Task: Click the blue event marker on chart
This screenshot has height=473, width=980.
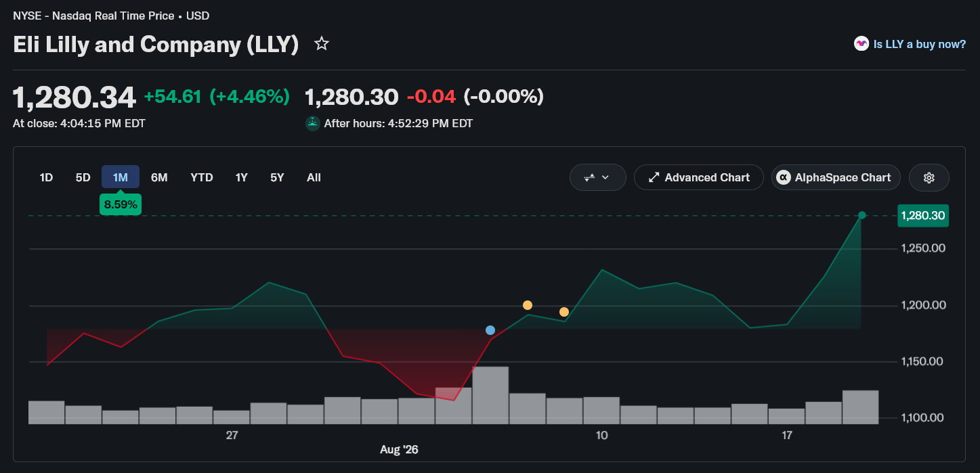Action: 490,330
